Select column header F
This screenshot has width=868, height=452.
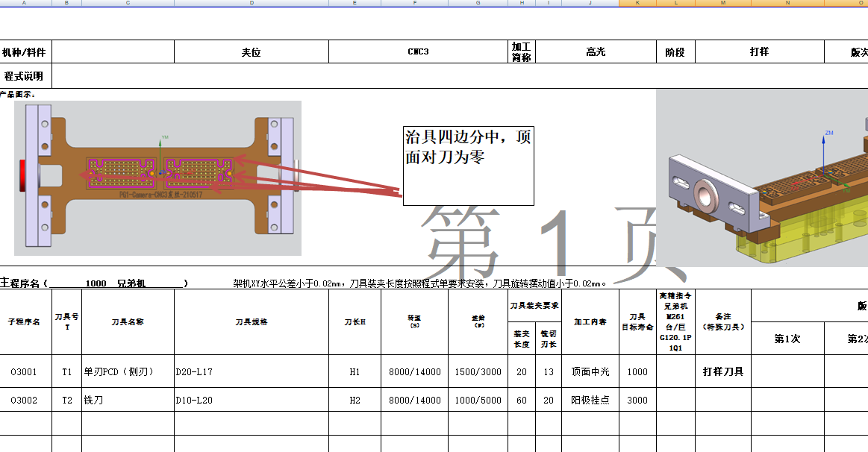pos(415,3)
